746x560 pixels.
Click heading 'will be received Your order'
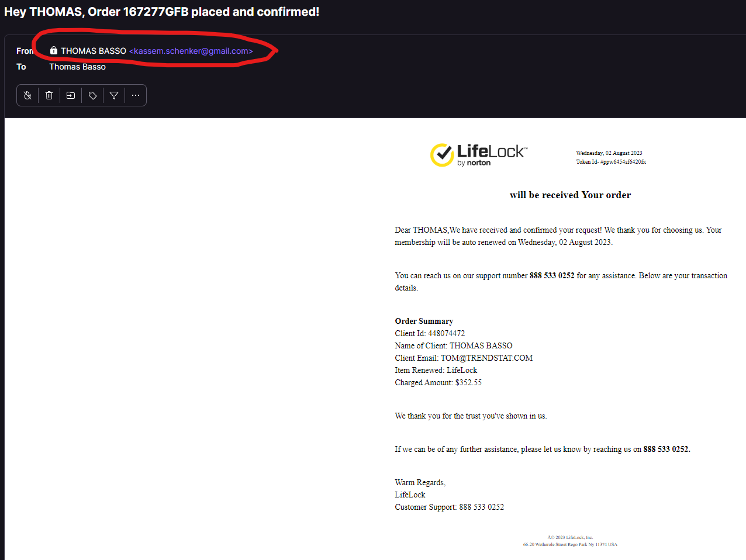click(x=570, y=195)
